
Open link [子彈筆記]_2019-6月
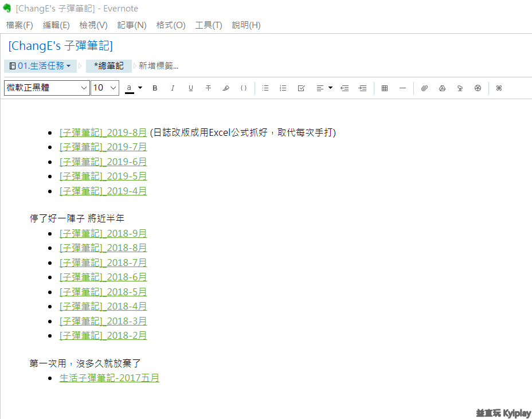tap(103, 162)
